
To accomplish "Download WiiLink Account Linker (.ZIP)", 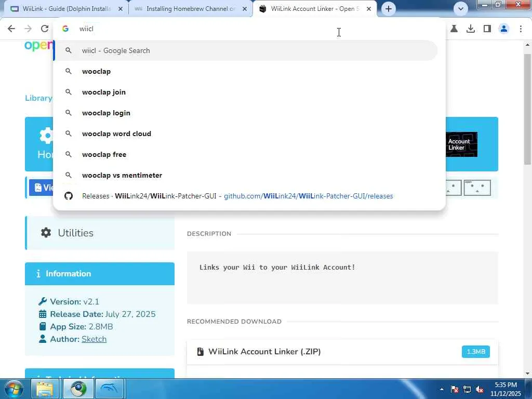I will (x=264, y=352).
